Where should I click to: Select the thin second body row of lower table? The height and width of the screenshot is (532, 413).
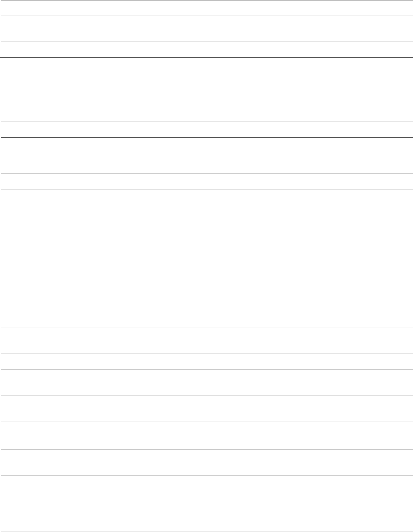point(206,181)
